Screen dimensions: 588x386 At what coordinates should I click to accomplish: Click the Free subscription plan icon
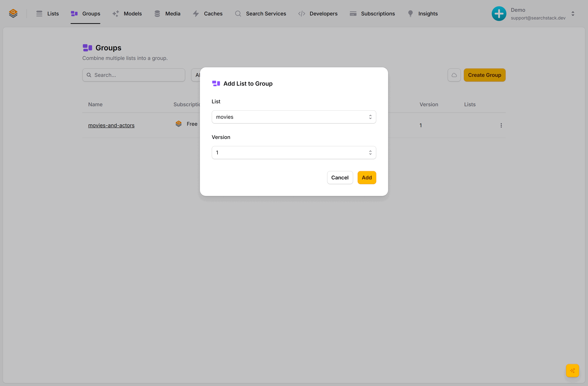(178, 124)
